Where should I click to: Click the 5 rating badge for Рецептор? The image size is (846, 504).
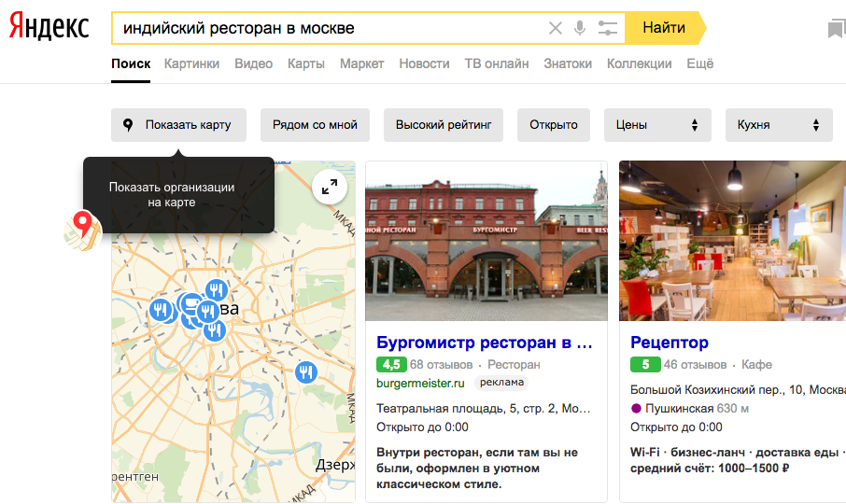tap(645, 364)
